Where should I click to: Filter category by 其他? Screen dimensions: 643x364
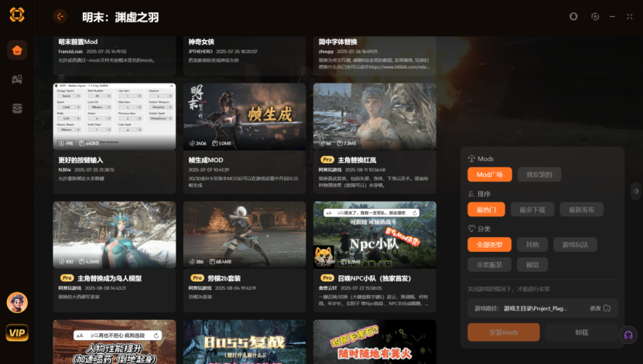pyautogui.click(x=532, y=244)
